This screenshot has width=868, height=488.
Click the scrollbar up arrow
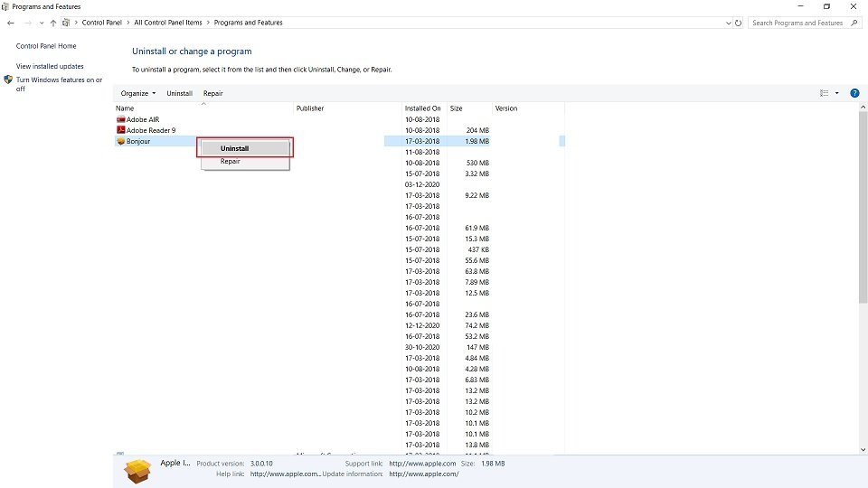(x=863, y=108)
